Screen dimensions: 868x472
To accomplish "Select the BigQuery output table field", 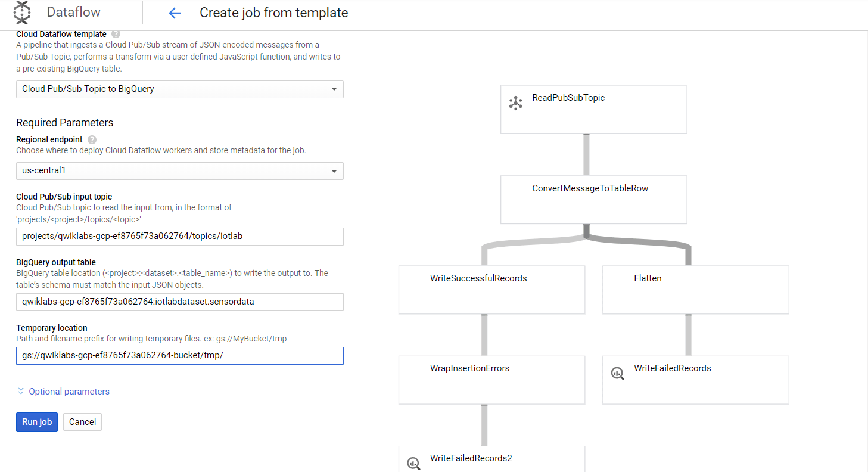I will point(179,302).
